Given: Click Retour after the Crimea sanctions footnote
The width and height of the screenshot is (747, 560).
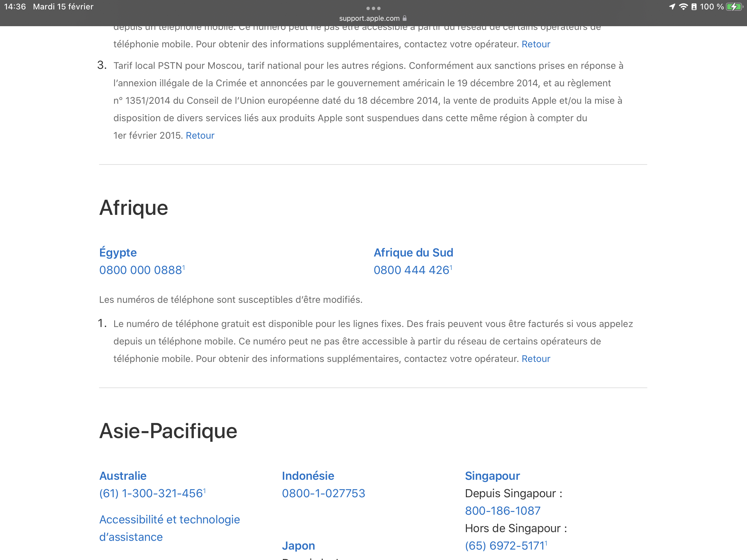Looking at the screenshot, I should tap(200, 135).
